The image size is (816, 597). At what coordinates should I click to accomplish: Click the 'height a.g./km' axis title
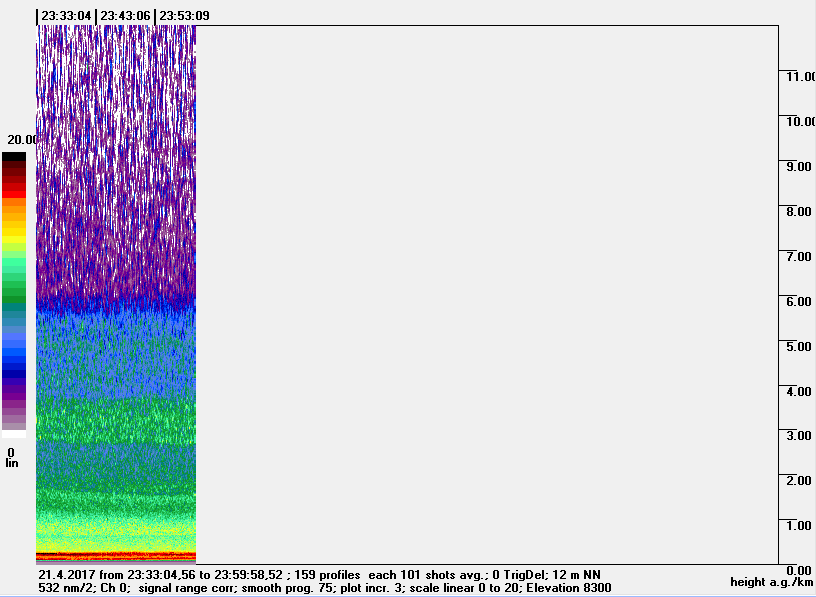point(771,582)
